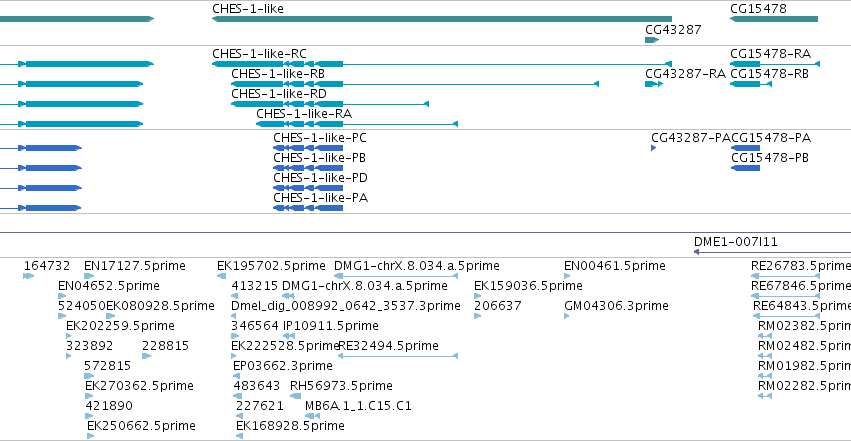Select protein CHES-1-like-PC
This screenshot has width=851, height=441.
point(308,148)
